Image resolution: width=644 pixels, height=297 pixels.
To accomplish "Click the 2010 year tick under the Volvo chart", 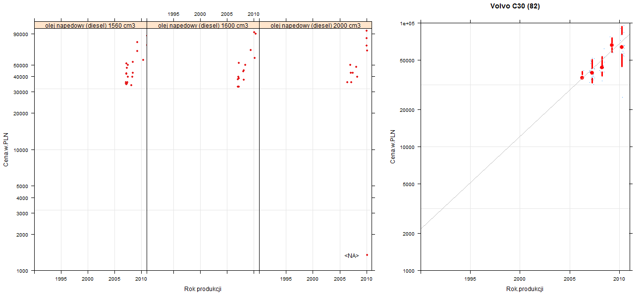I will [x=619, y=279].
